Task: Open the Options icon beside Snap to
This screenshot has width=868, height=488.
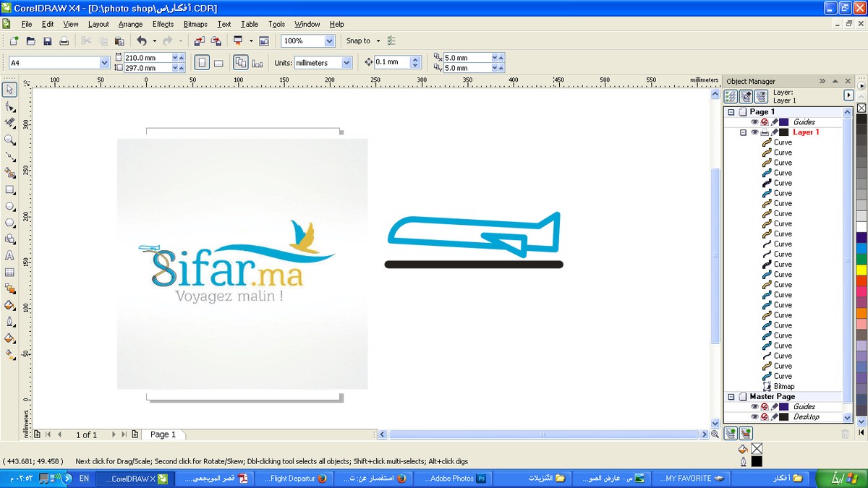Action: pyautogui.click(x=391, y=41)
